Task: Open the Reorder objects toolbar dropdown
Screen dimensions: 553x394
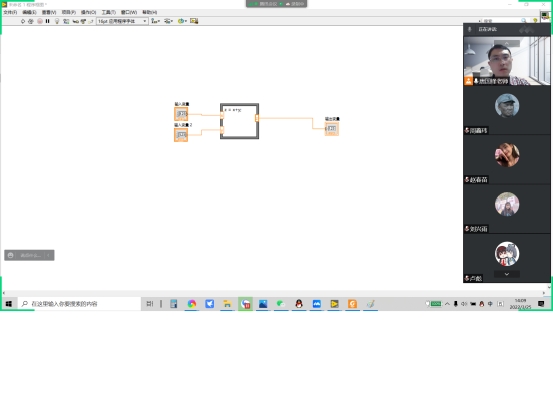Action: click(x=182, y=21)
